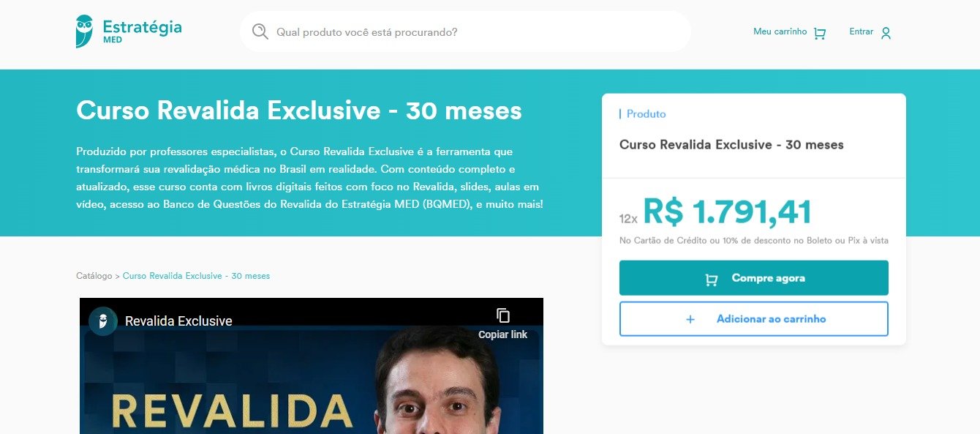Click the Copiar link text on video

(502, 334)
